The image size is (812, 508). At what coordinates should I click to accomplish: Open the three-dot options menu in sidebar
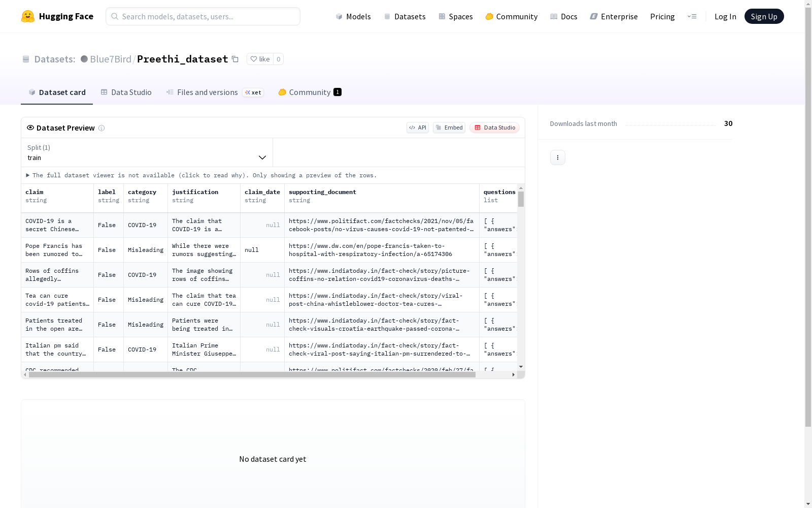558,157
